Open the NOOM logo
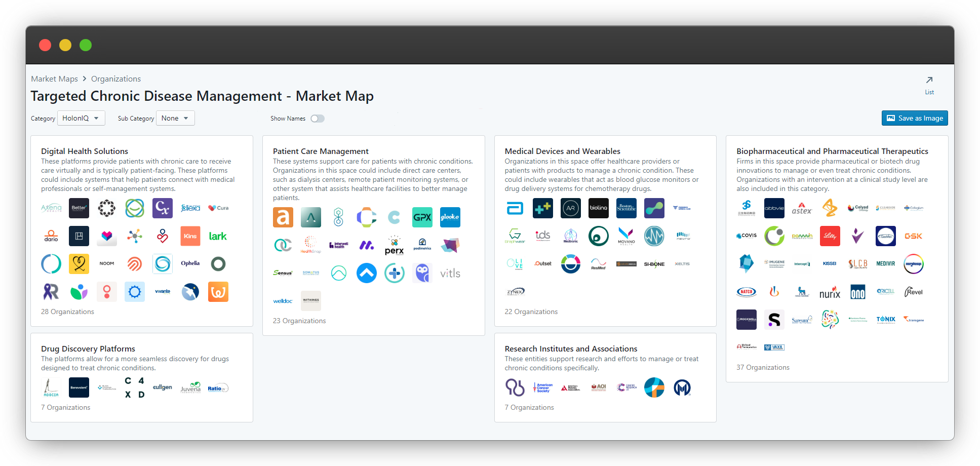 pyautogui.click(x=107, y=264)
